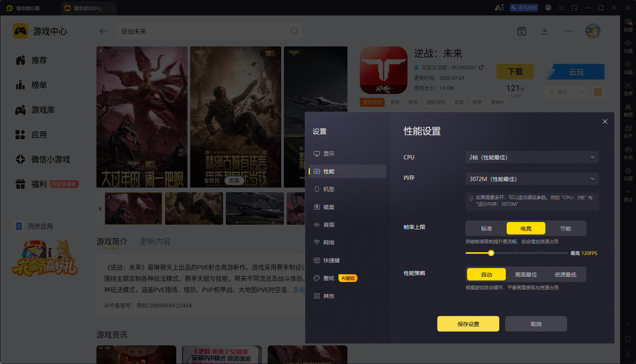Open 壁纸 settings section
Viewport: 636px width, 364px height.
pos(347,278)
